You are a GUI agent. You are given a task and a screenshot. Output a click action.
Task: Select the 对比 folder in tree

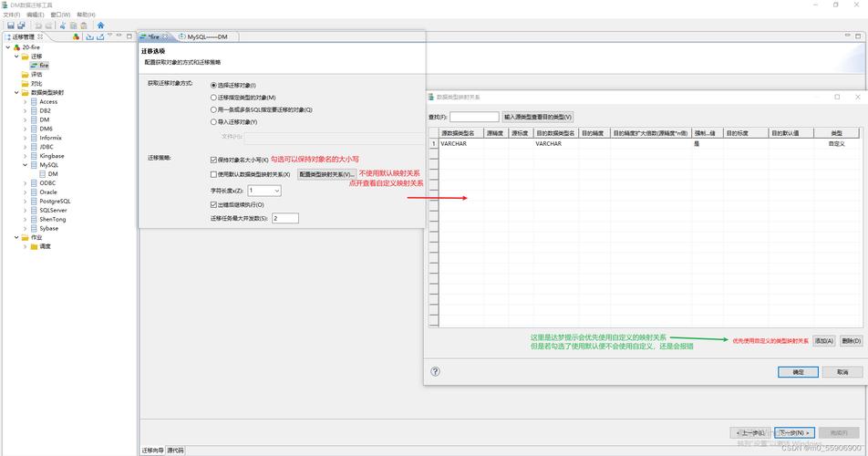pos(32,84)
